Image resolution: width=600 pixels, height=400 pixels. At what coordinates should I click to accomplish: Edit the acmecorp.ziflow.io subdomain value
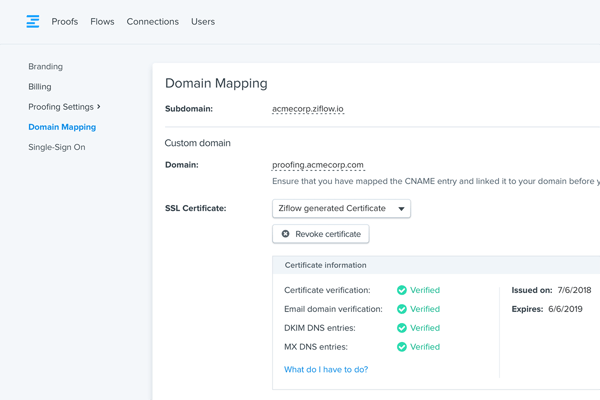[x=308, y=109]
